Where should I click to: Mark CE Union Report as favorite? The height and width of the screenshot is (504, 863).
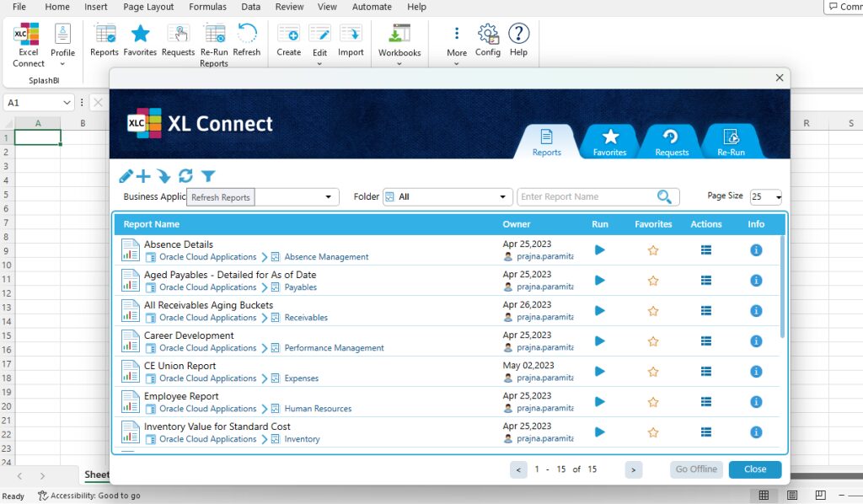(x=652, y=372)
